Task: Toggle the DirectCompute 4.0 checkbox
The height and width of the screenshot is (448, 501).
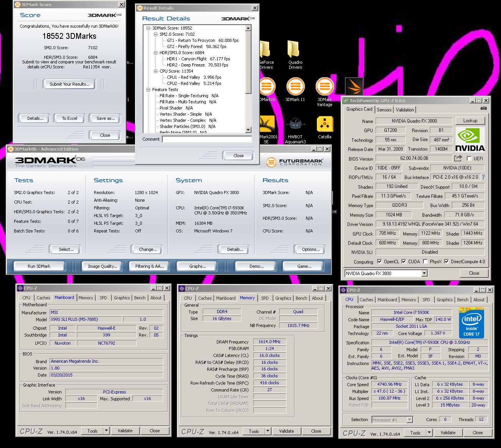Action: (x=446, y=262)
